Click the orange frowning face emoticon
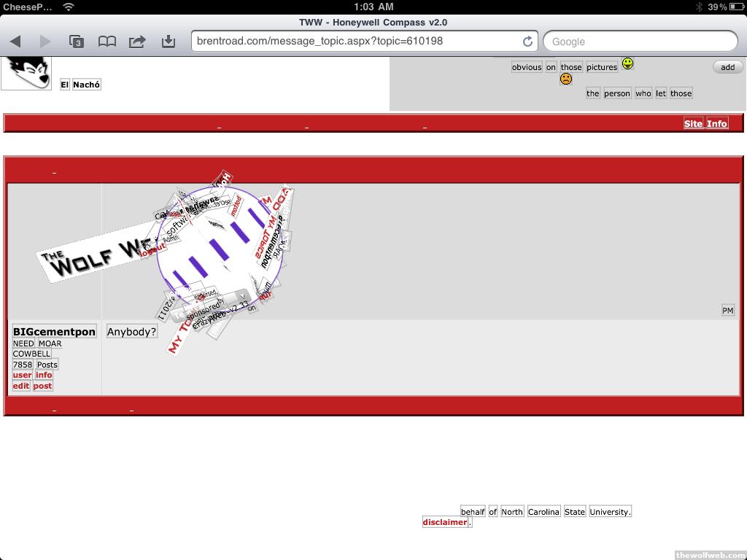This screenshot has height=560, width=747. pos(566,79)
